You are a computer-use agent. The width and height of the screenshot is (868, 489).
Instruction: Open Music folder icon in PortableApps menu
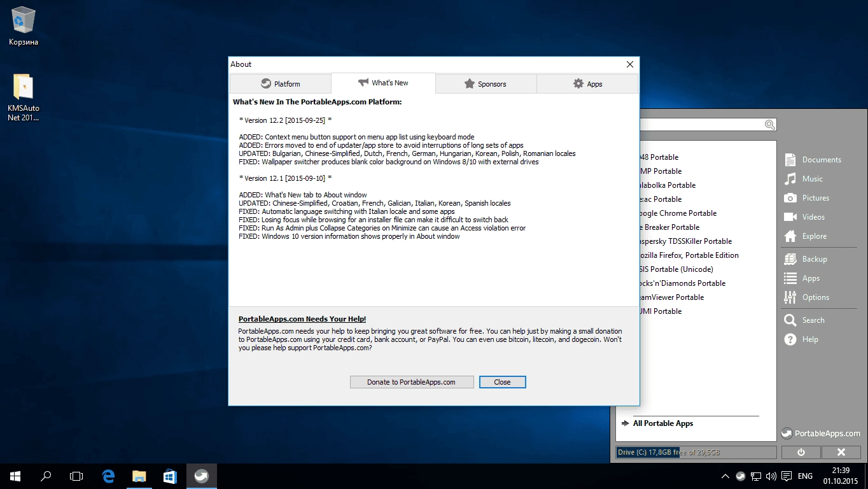click(790, 178)
